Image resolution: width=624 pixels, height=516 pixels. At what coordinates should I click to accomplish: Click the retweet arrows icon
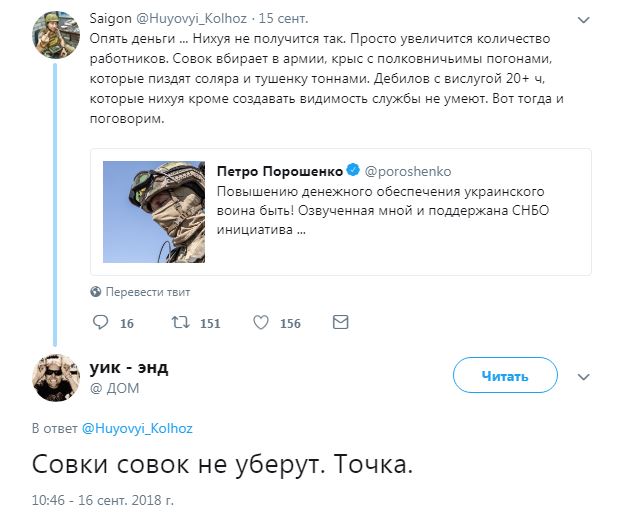180,322
